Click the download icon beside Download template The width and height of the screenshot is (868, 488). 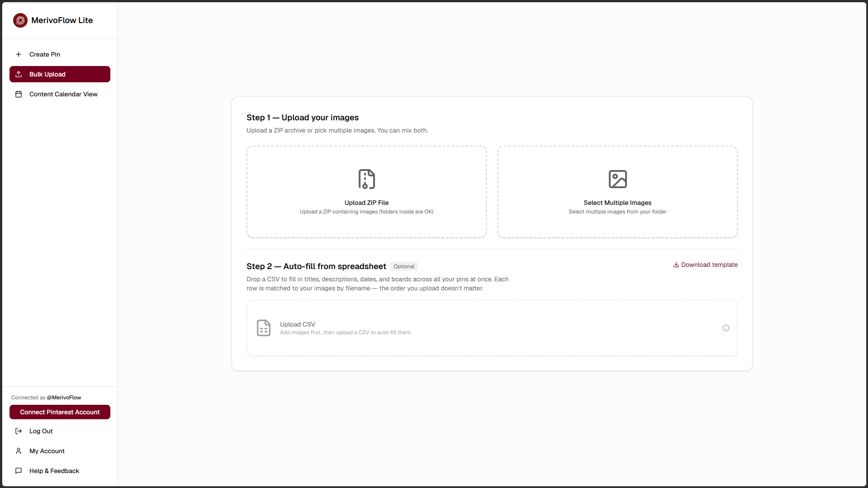point(676,265)
